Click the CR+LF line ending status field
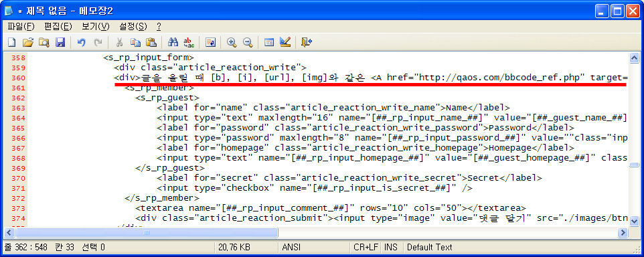Viewport: 644px width, 257px height. [366, 247]
